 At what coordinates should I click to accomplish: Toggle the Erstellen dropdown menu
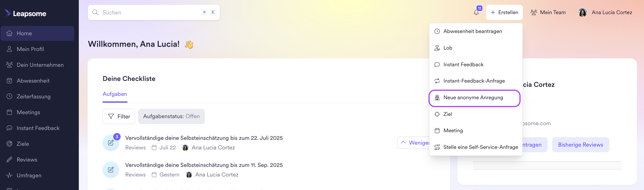tap(504, 12)
